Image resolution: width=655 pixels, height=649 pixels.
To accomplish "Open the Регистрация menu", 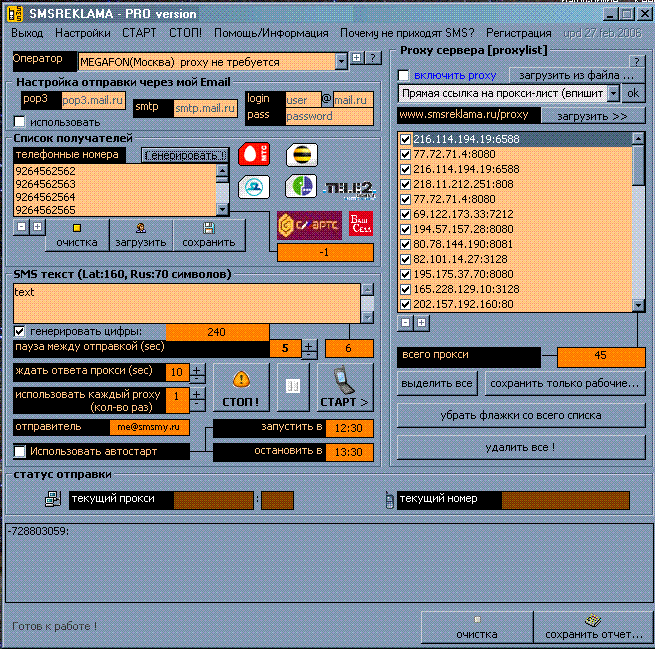I will [519, 33].
